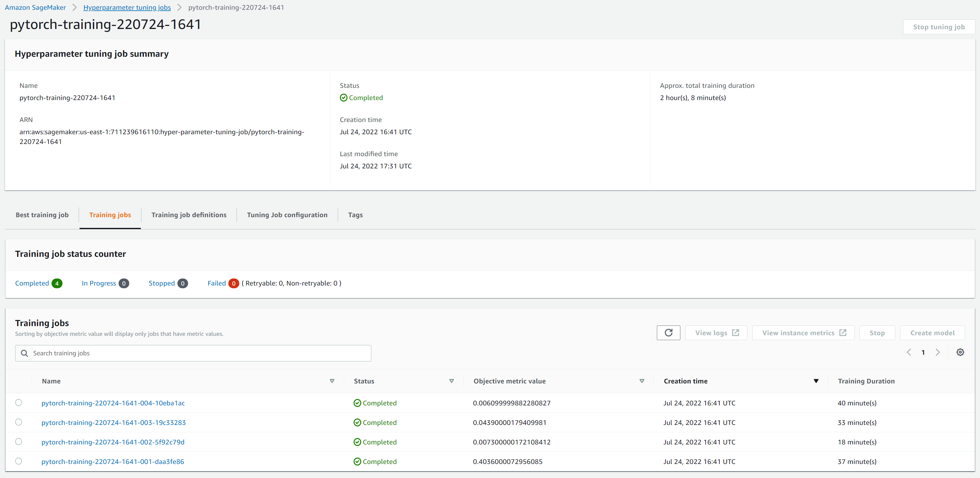Switch to Training job definitions tab
This screenshot has width=980, height=478.
[189, 215]
